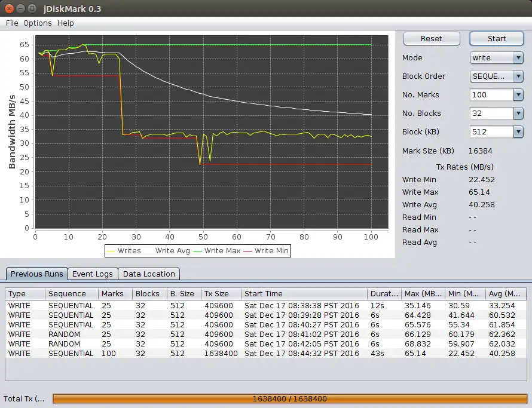Open the File menu
Image resolution: width=532 pixels, height=408 pixels.
(x=12, y=23)
